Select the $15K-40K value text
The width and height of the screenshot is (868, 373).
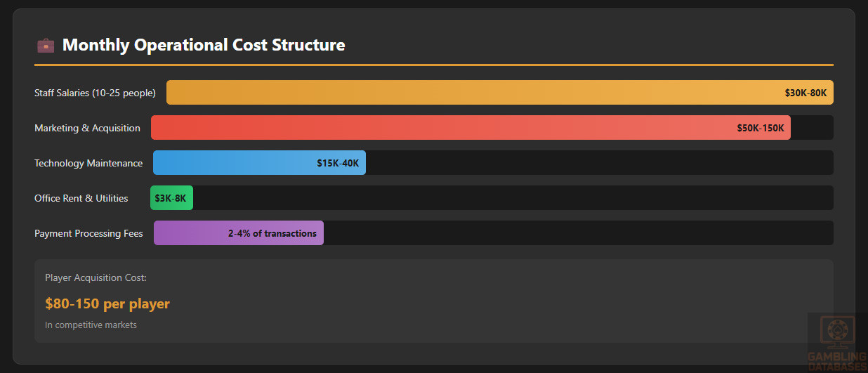pyautogui.click(x=338, y=163)
